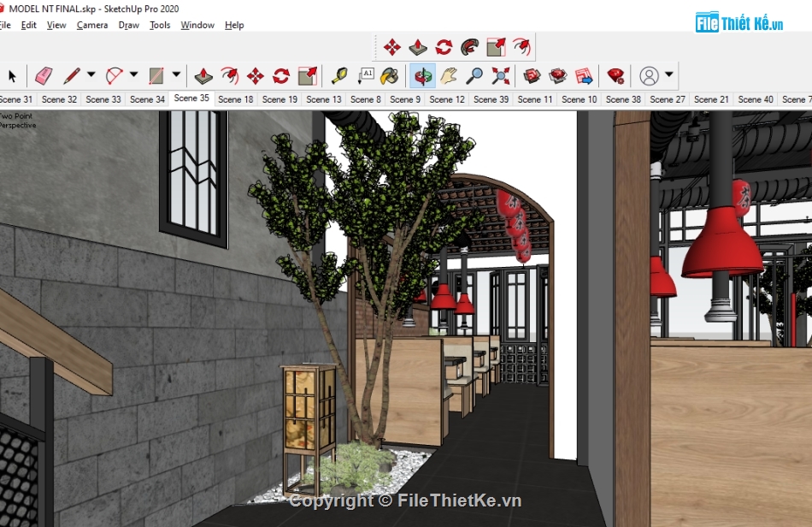
Task: Click the Zoom Extents tool
Action: pyautogui.click(x=500, y=76)
